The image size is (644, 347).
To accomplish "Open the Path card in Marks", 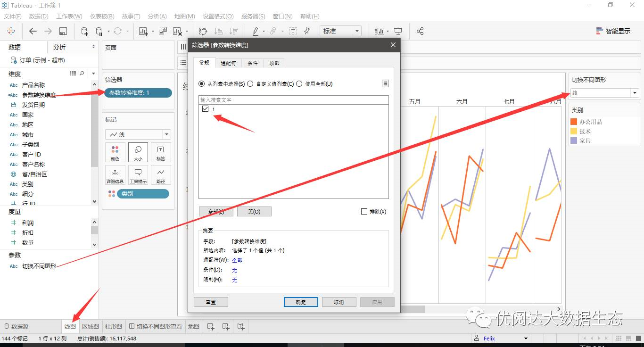I will [161, 175].
